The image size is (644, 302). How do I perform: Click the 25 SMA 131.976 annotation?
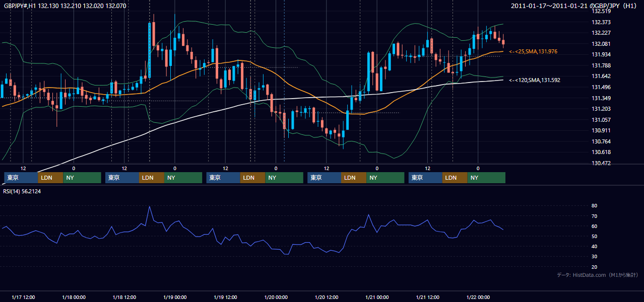coord(533,51)
